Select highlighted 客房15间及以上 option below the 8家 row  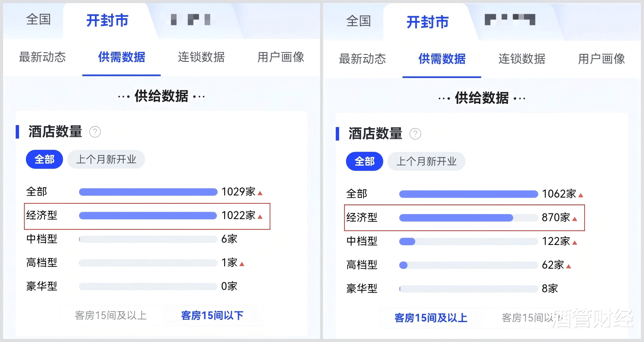click(431, 318)
